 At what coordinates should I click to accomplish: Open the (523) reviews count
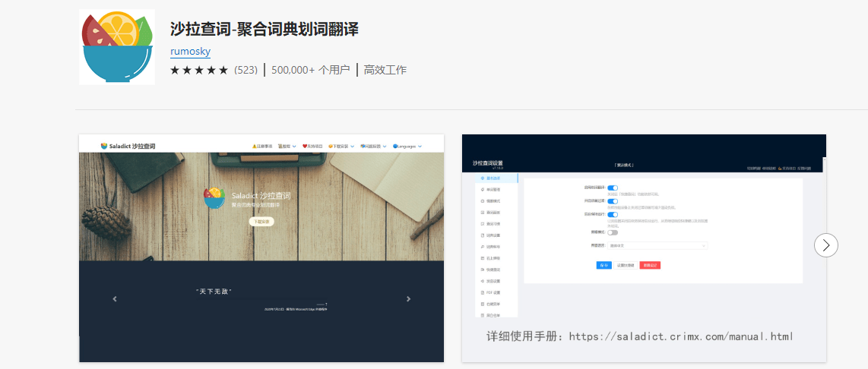(x=246, y=71)
